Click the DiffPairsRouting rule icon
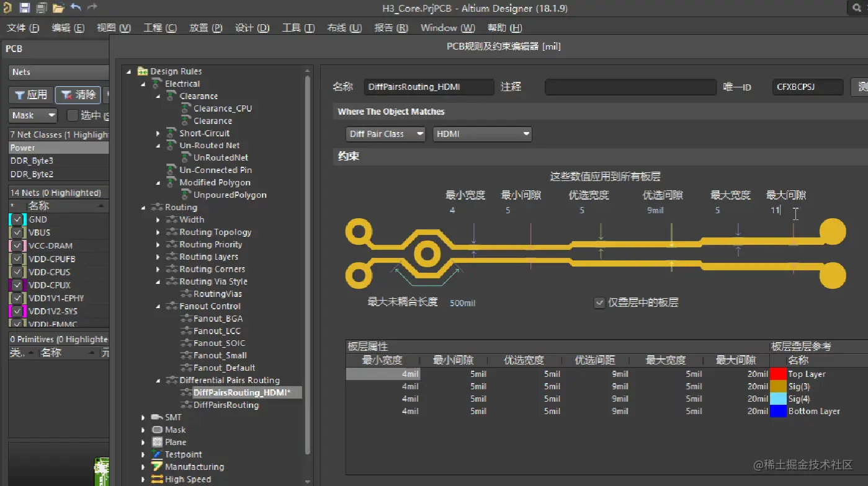 pos(186,405)
